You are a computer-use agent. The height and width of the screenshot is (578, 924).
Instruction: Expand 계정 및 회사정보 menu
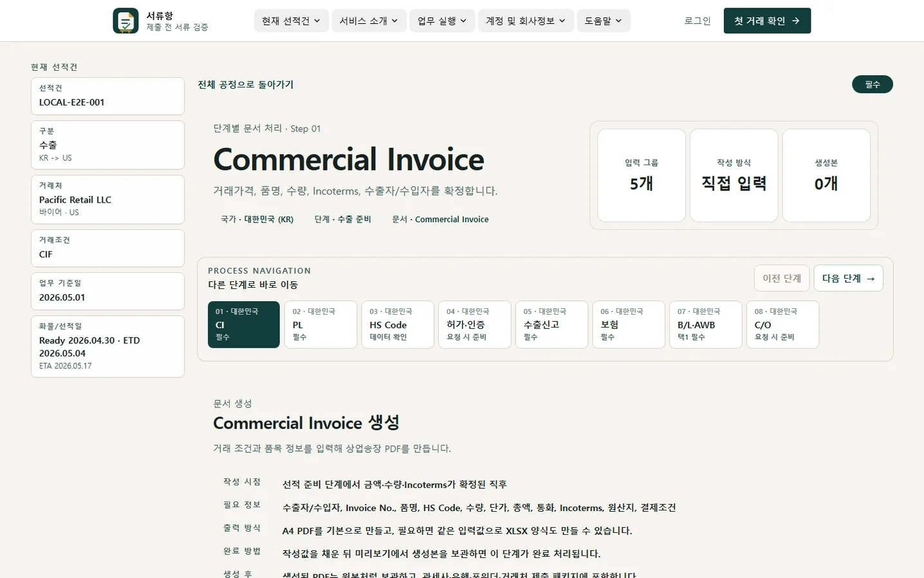526,21
